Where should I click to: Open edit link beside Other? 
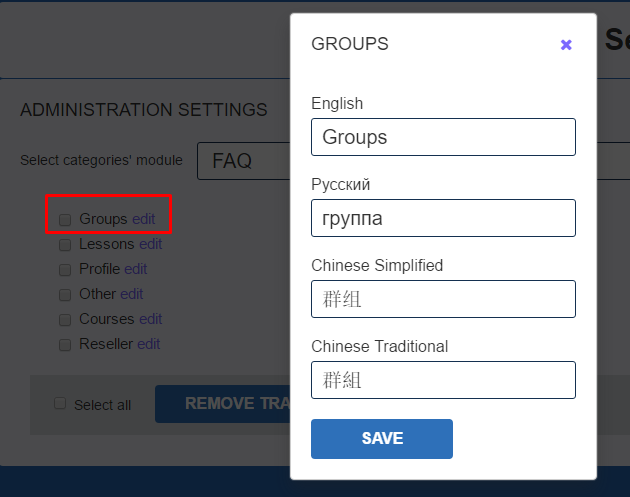pyautogui.click(x=131, y=294)
